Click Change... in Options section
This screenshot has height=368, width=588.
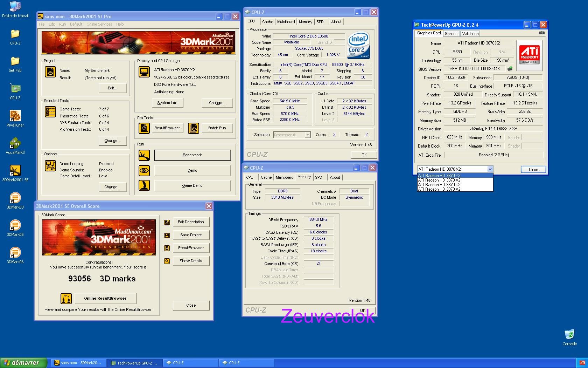[x=112, y=187]
